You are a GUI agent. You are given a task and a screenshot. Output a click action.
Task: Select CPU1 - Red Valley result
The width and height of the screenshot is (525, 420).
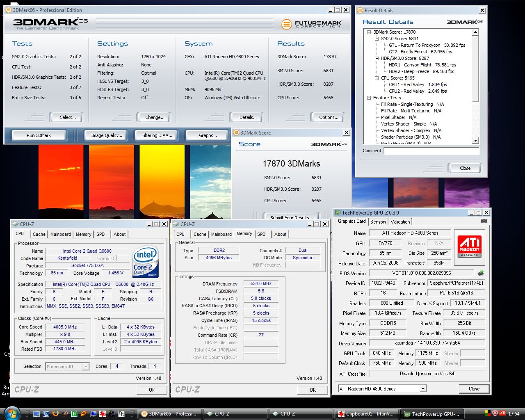pos(418,84)
